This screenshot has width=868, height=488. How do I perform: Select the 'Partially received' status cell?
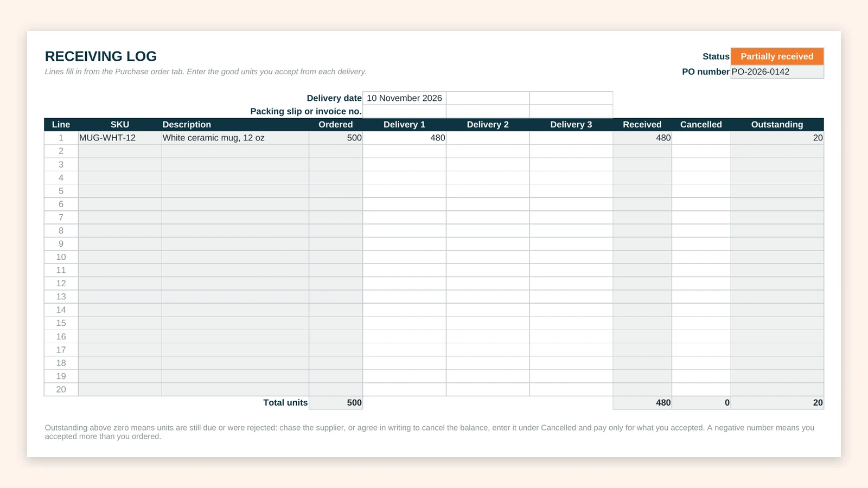point(777,56)
